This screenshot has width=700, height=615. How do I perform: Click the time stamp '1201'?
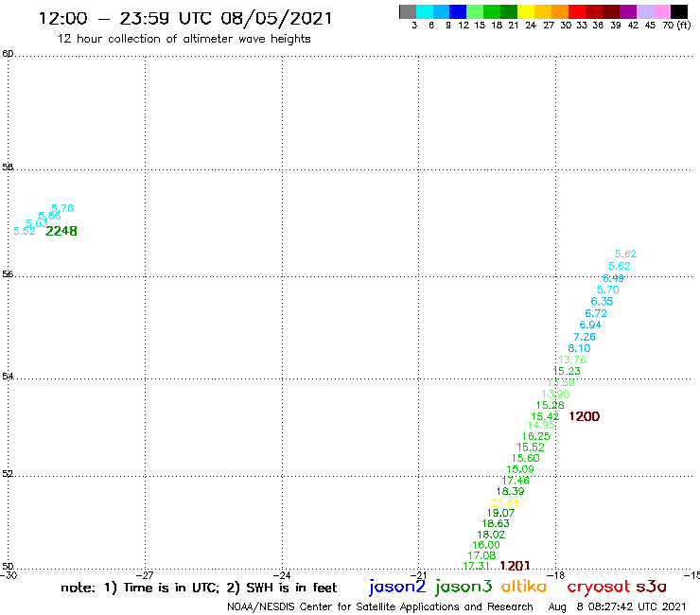[515, 566]
